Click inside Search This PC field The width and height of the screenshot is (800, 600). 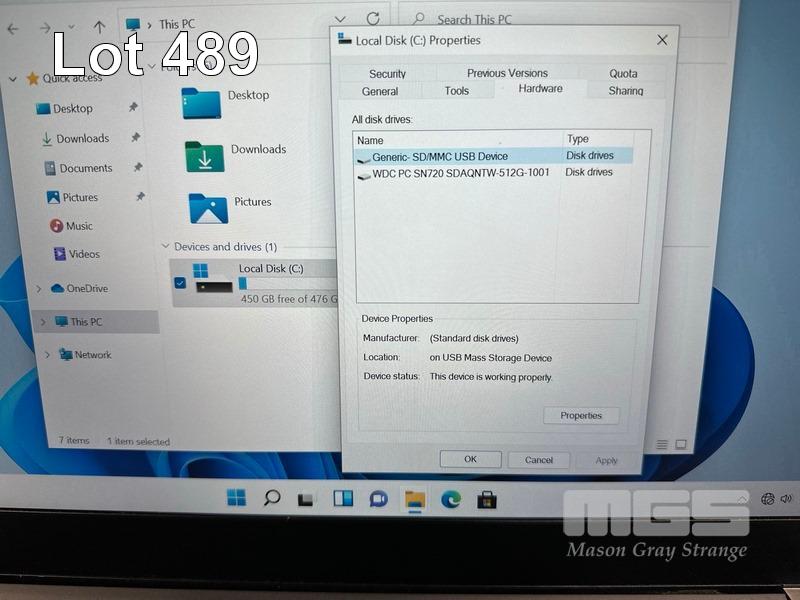[x=520, y=19]
